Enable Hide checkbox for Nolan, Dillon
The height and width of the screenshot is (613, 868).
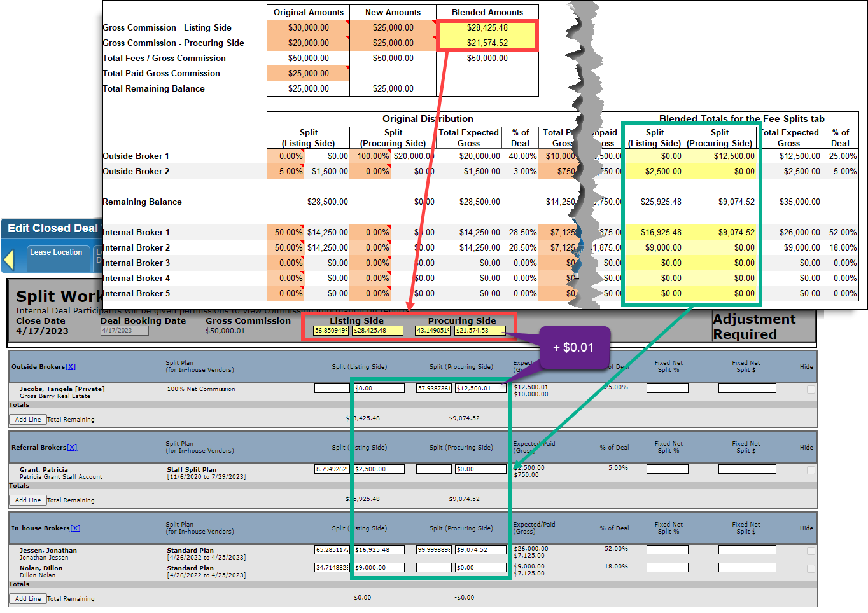(x=811, y=568)
